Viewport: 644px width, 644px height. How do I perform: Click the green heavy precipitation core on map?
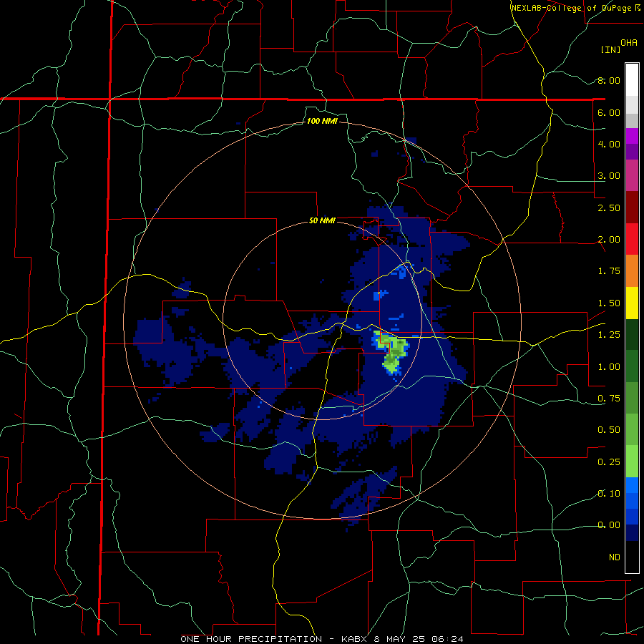[x=393, y=353]
